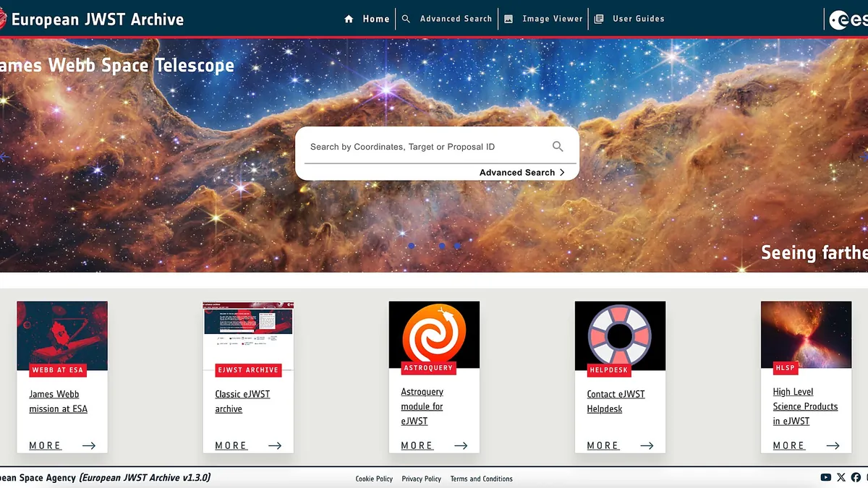
Task: Click the magnifier icon in the search box
Action: pyautogui.click(x=558, y=146)
